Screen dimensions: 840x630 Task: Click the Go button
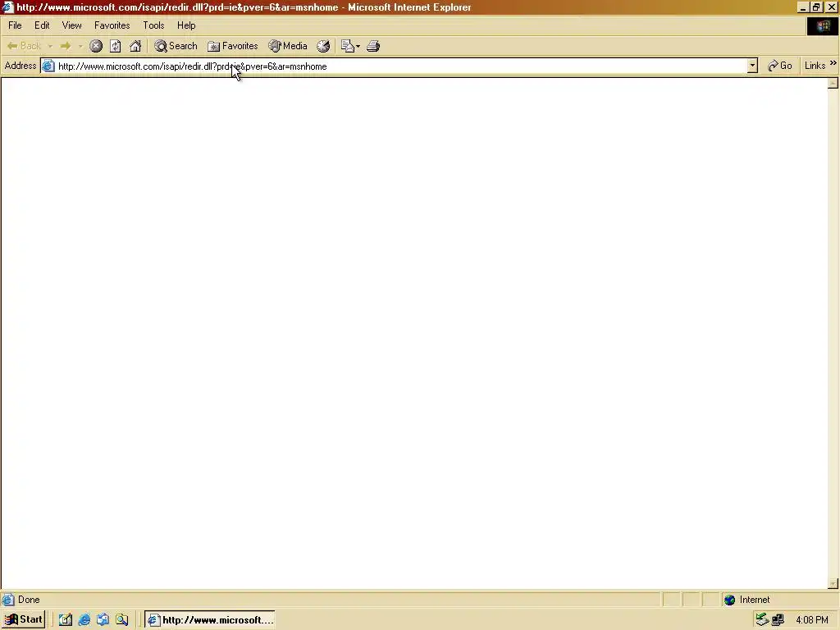pyautogui.click(x=779, y=66)
